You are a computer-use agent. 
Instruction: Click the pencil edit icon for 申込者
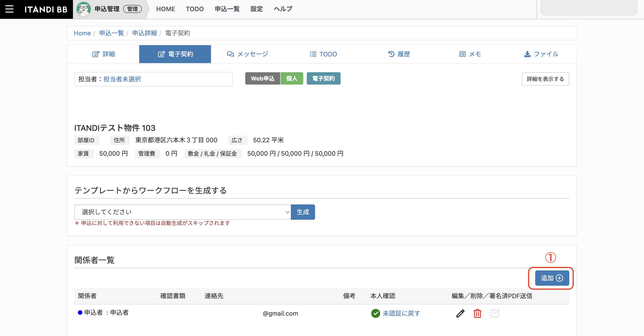pyautogui.click(x=460, y=313)
